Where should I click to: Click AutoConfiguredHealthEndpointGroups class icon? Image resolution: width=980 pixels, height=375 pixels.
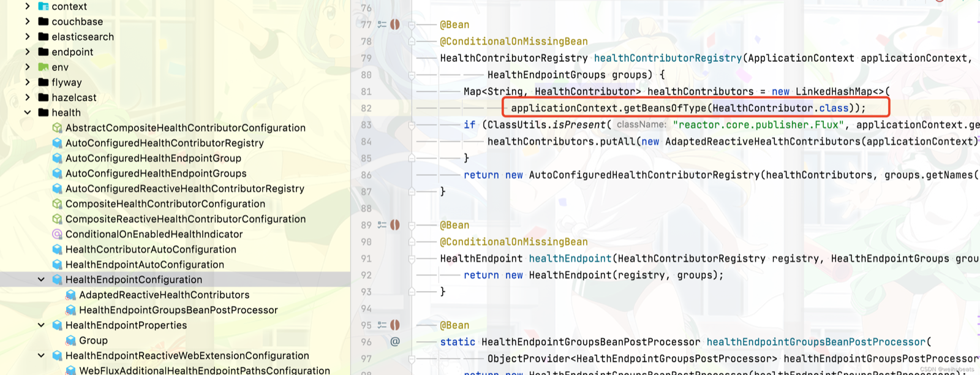pos(57,173)
